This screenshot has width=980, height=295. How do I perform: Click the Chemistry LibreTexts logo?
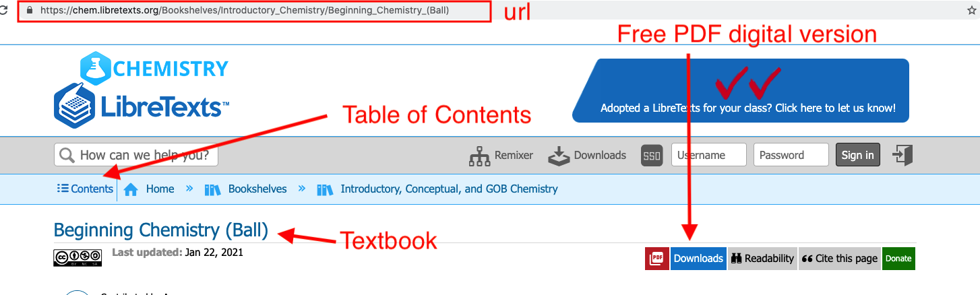pyautogui.click(x=142, y=90)
